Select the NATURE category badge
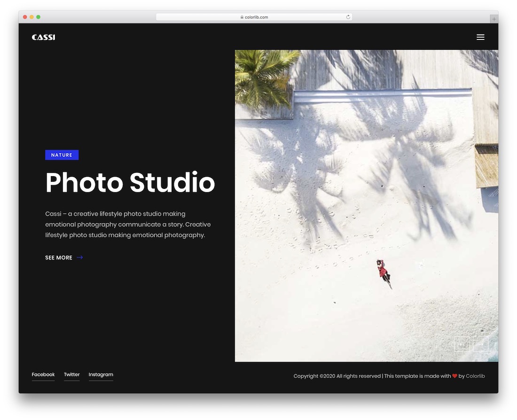517x420 pixels. [x=62, y=155]
